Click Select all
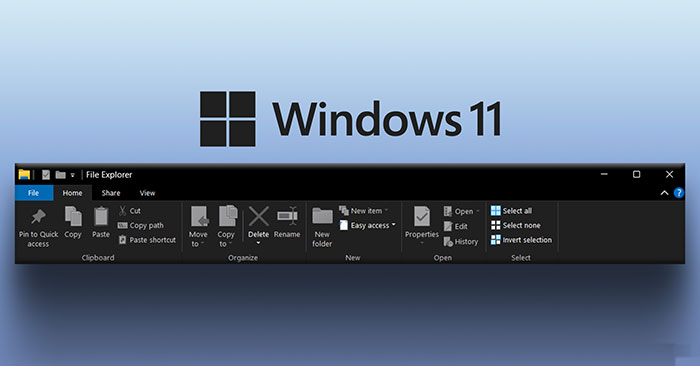700x366 pixels. click(511, 211)
